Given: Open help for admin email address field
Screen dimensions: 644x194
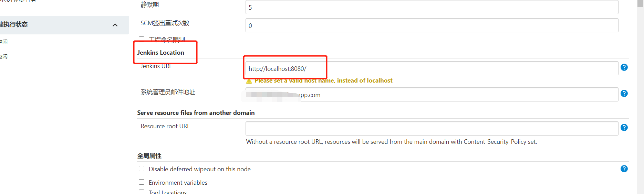Looking at the screenshot, I should pyautogui.click(x=624, y=94).
